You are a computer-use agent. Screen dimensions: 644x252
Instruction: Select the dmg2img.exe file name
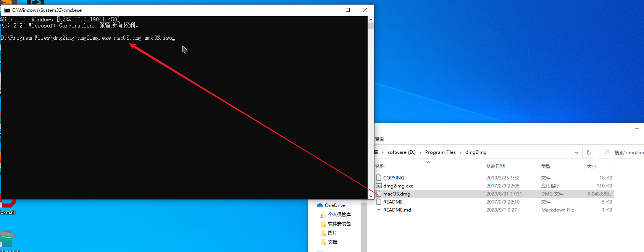click(x=398, y=186)
